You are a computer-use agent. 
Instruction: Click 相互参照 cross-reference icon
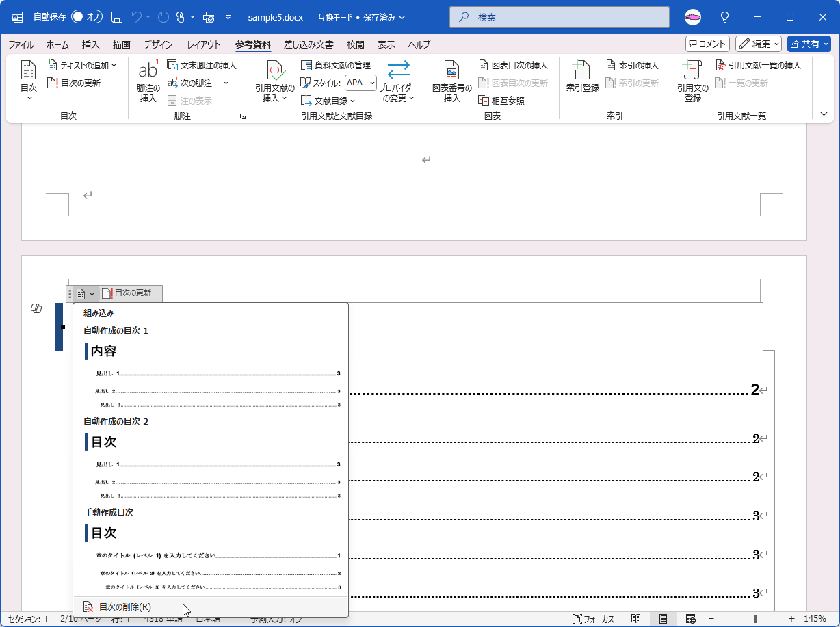[501, 101]
